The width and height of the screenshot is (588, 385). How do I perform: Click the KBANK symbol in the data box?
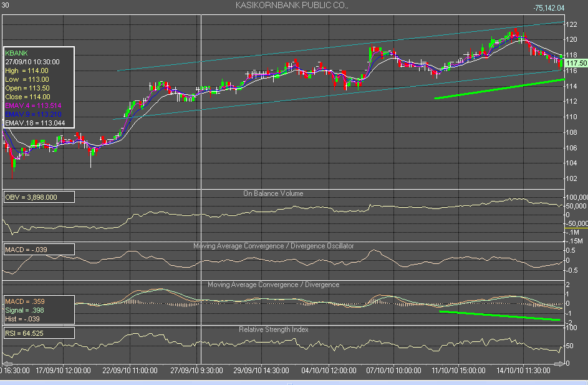point(16,53)
